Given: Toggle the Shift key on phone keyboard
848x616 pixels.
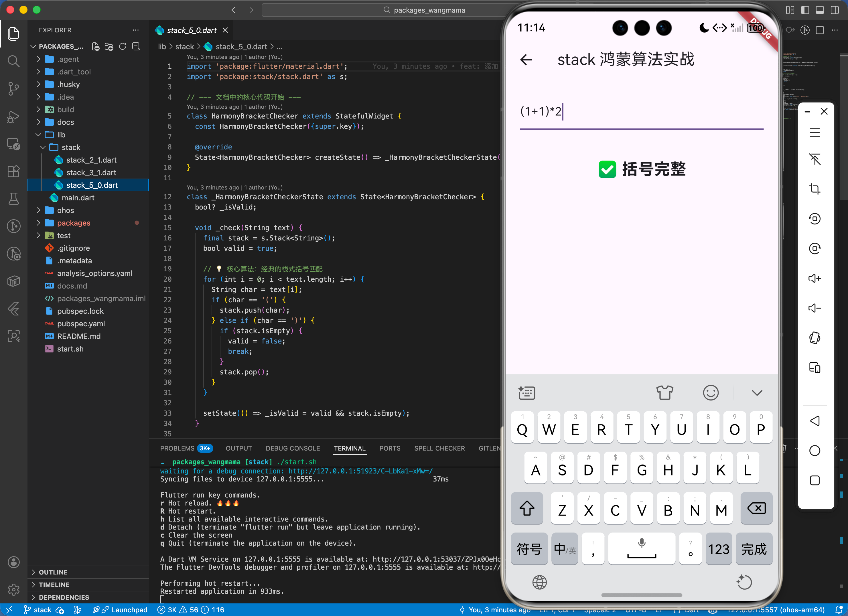Looking at the screenshot, I should coord(527,509).
